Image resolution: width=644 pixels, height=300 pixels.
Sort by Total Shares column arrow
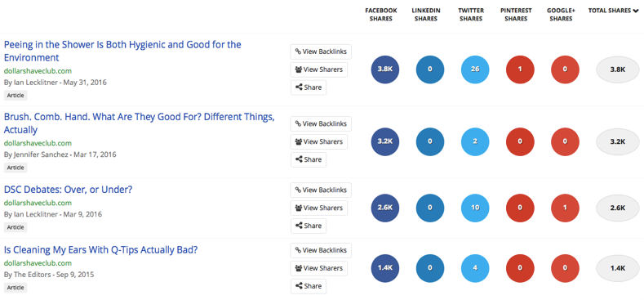[635, 11]
